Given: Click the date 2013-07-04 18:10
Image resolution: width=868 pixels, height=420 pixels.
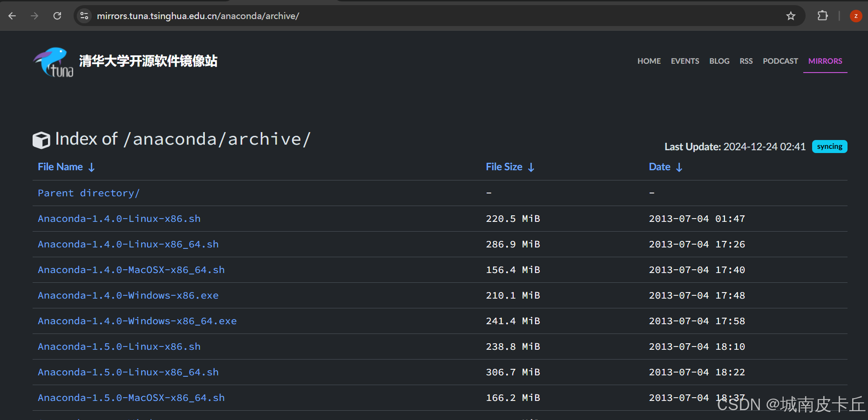Looking at the screenshot, I should [x=697, y=347].
